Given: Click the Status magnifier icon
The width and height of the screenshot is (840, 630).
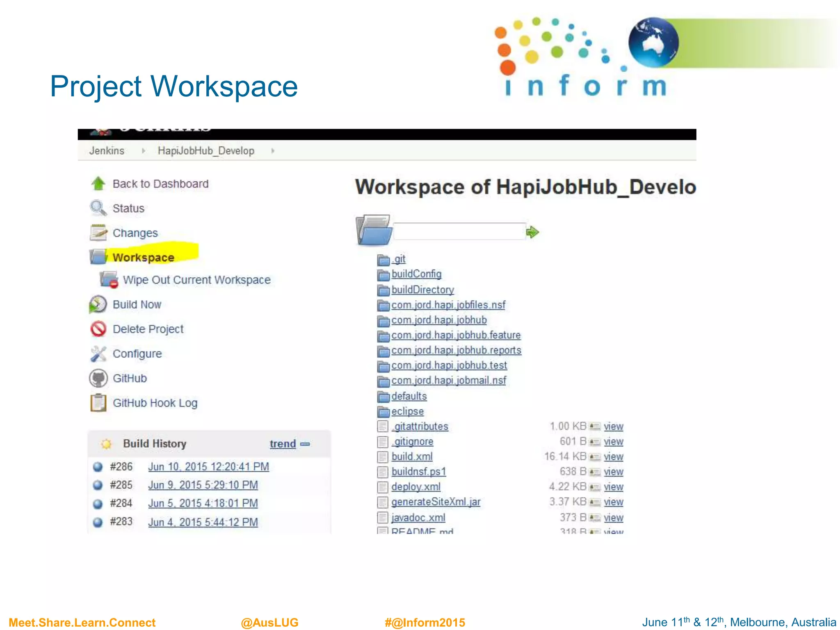Looking at the screenshot, I should pyautogui.click(x=98, y=208).
